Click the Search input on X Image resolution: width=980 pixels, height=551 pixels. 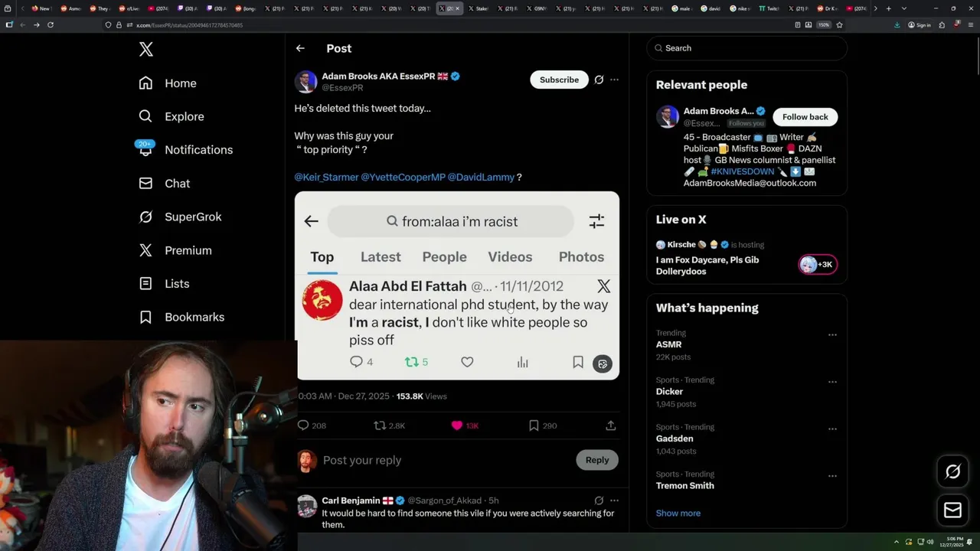tap(746, 48)
